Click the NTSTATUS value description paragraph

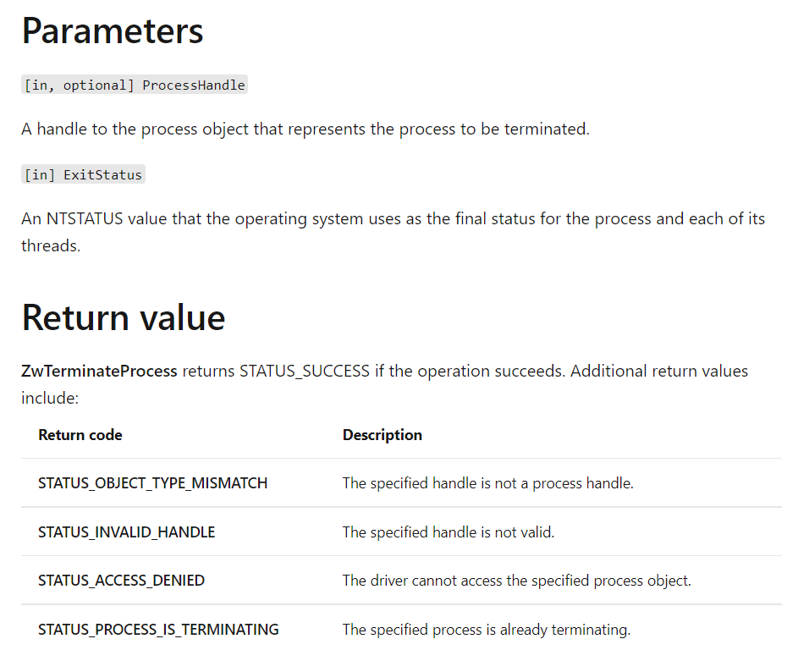click(393, 232)
